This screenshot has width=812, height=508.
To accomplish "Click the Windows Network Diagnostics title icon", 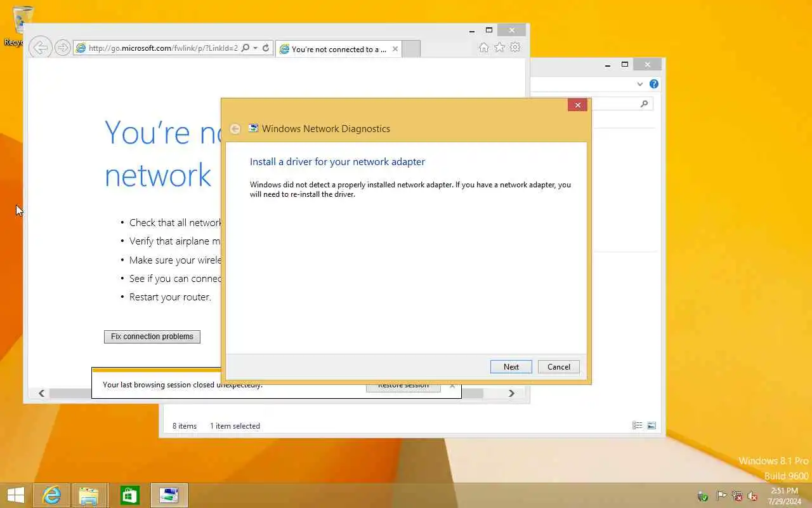I will pos(254,128).
